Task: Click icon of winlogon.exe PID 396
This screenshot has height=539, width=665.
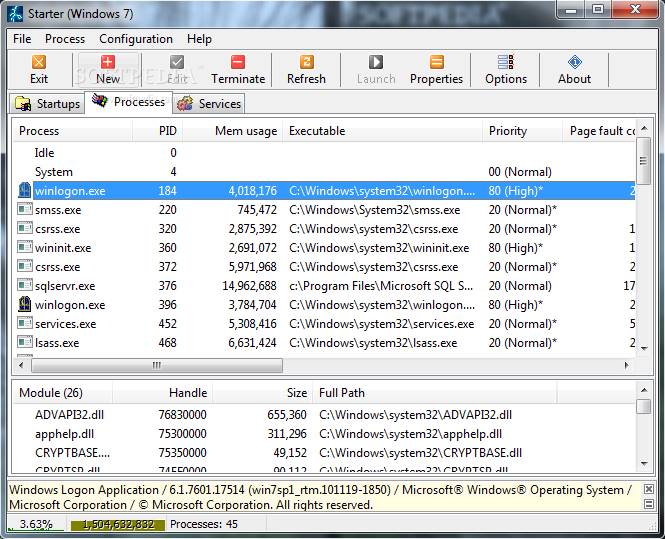Action: pos(25,304)
